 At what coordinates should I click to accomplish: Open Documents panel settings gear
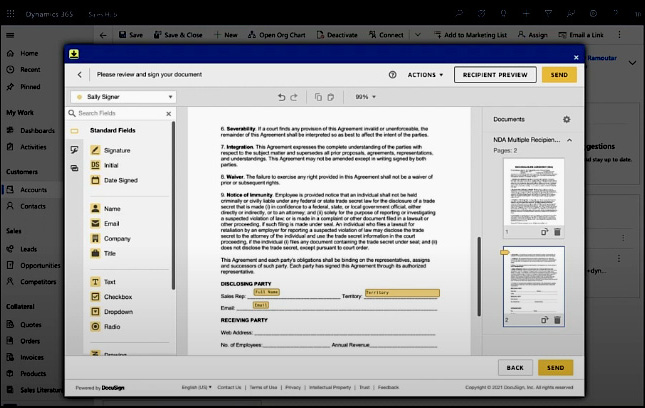click(x=566, y=119)
